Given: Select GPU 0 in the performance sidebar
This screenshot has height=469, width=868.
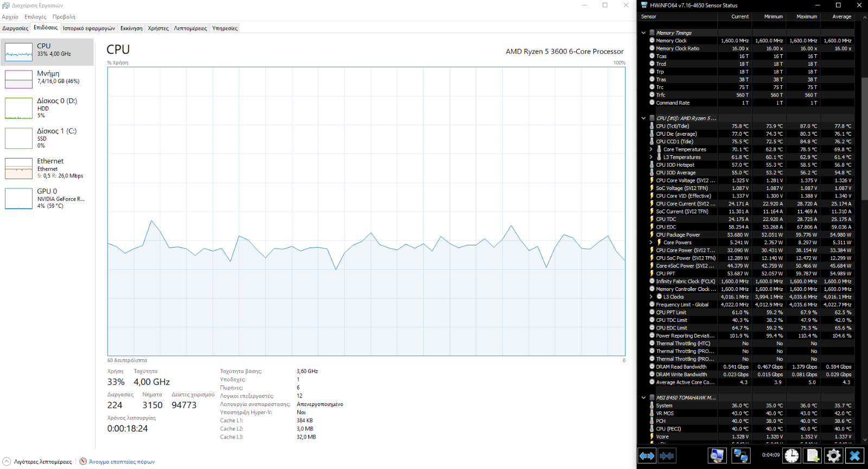Looking at the screenshot, I should tap(47, 198).
